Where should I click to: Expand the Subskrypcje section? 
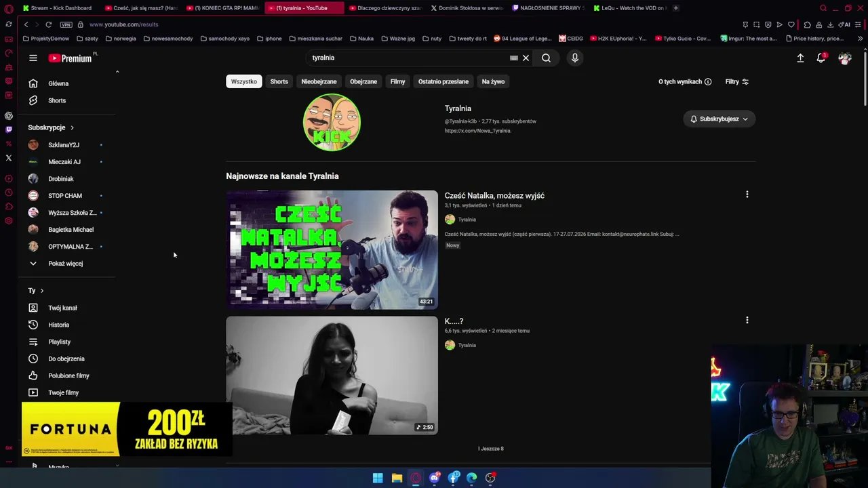[51, 127]
